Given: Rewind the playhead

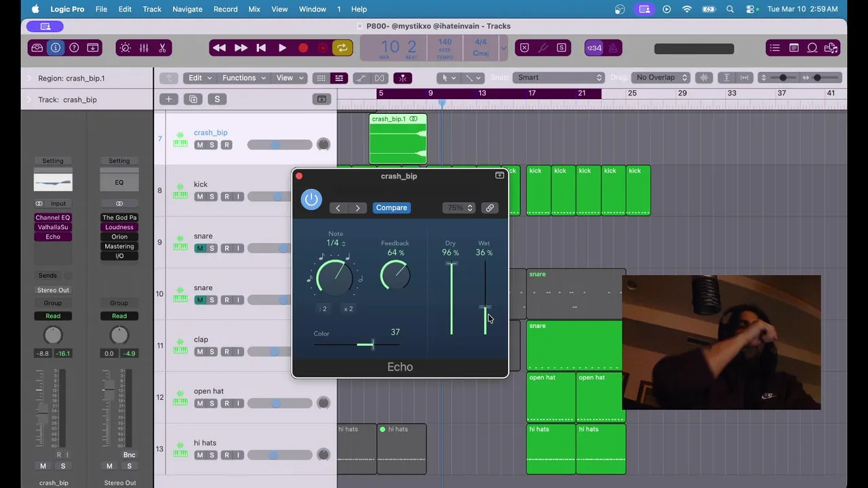Looking at the screenshot, I should [219, 48].
